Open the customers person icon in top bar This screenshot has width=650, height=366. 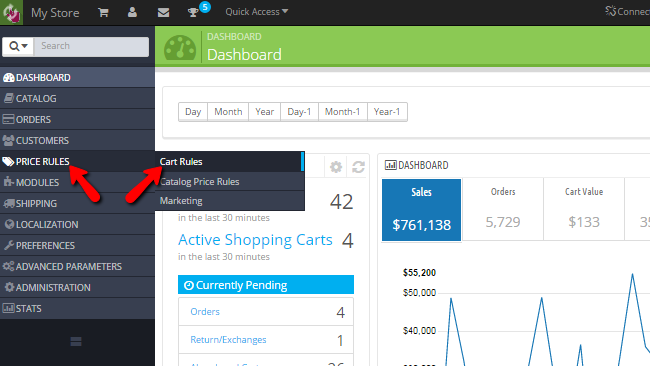[x=132, y=12]
